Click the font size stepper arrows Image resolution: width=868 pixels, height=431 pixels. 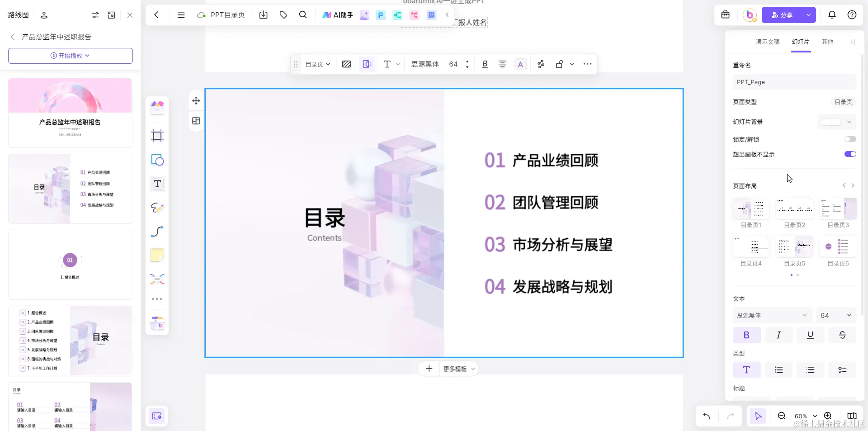click(x=467, y=64)
